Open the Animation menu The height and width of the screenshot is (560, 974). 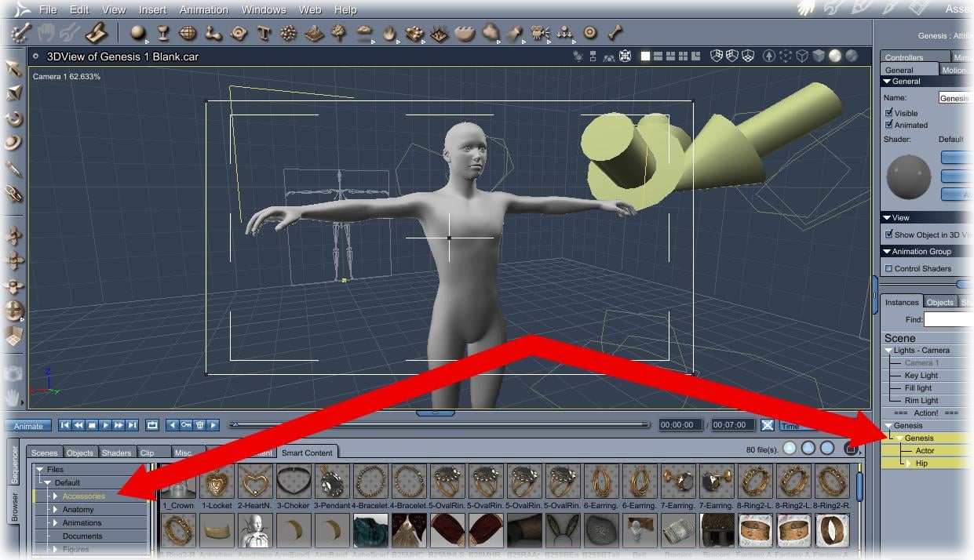pyautogui.click(x=204, y=9)
